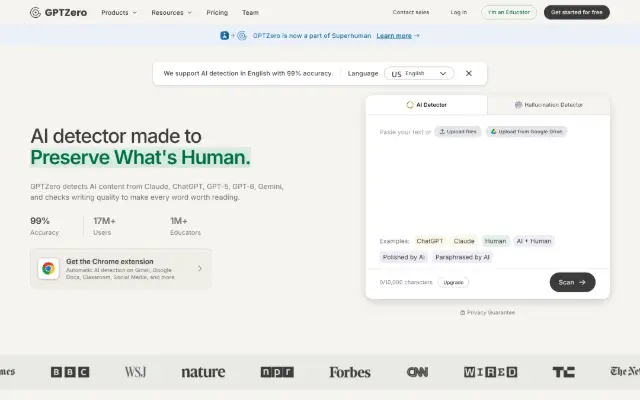Click the Superhuman icon in the announcement banner
Screen dimensions: 640x400
point(224,36)
